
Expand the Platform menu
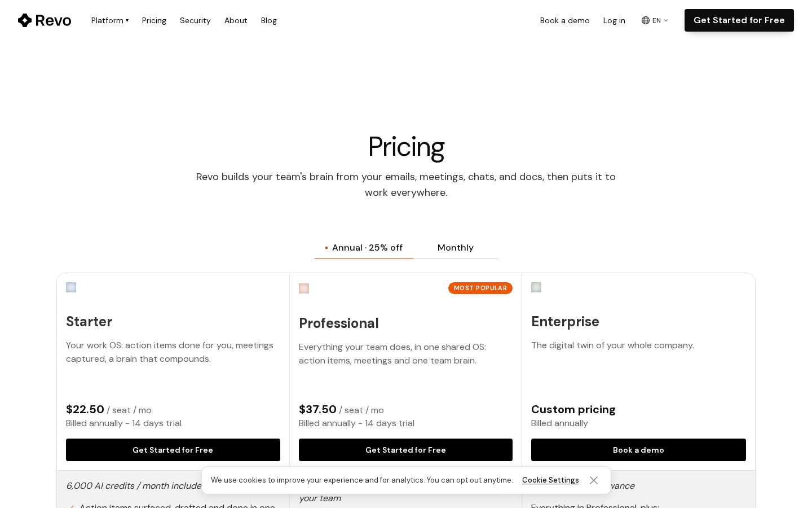(110, 20)
